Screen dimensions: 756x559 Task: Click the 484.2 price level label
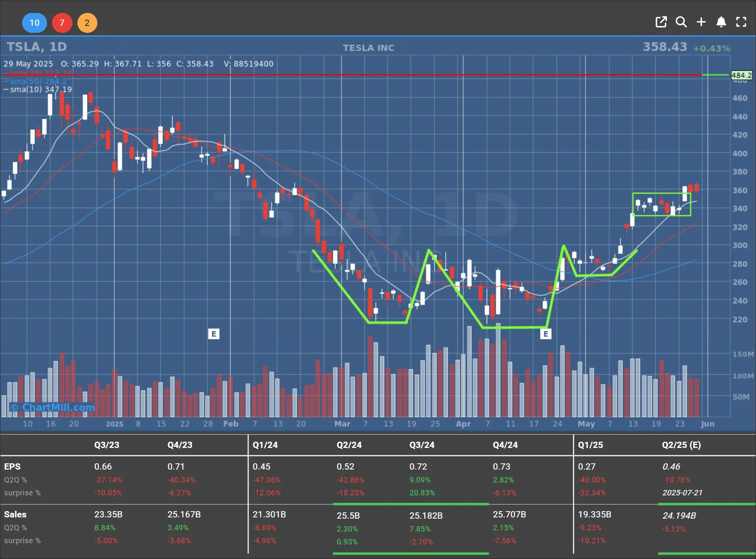tap(741, 75)
